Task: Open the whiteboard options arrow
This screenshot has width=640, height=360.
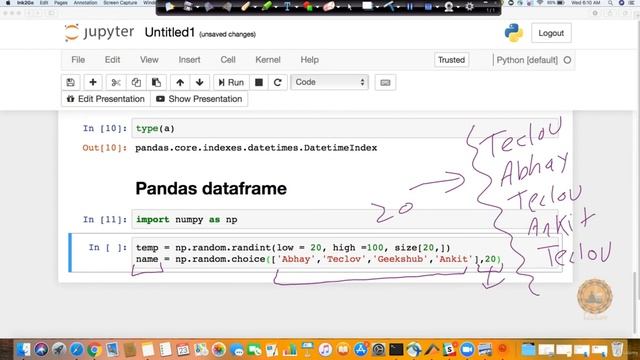Action: (x=377, y=7)
